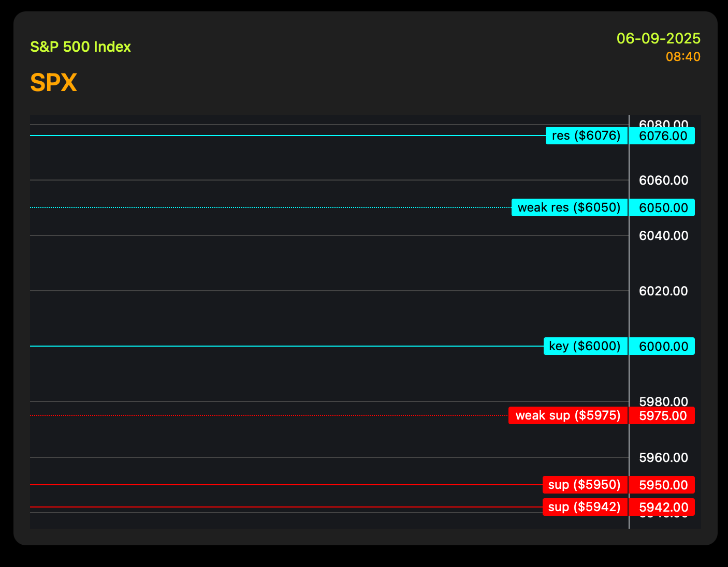Select the res ($6076) level label
This screenshot has width=728, height=567.
587,136
